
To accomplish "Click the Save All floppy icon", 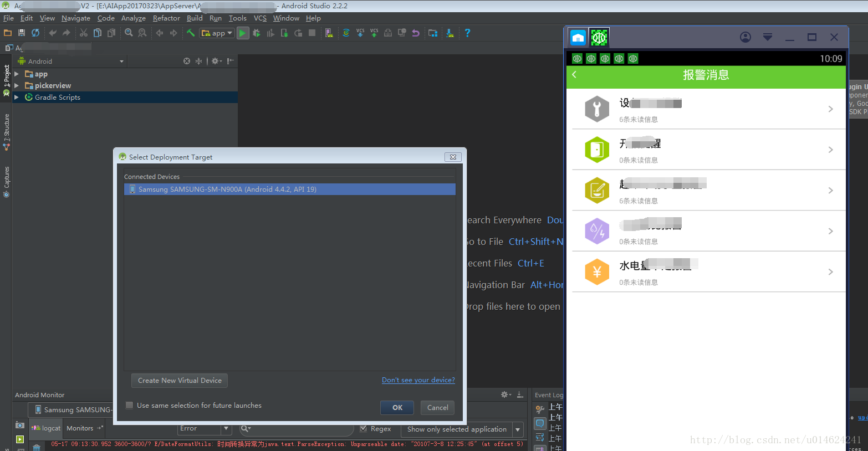I will pyautogui.click(x=22, y=33).
